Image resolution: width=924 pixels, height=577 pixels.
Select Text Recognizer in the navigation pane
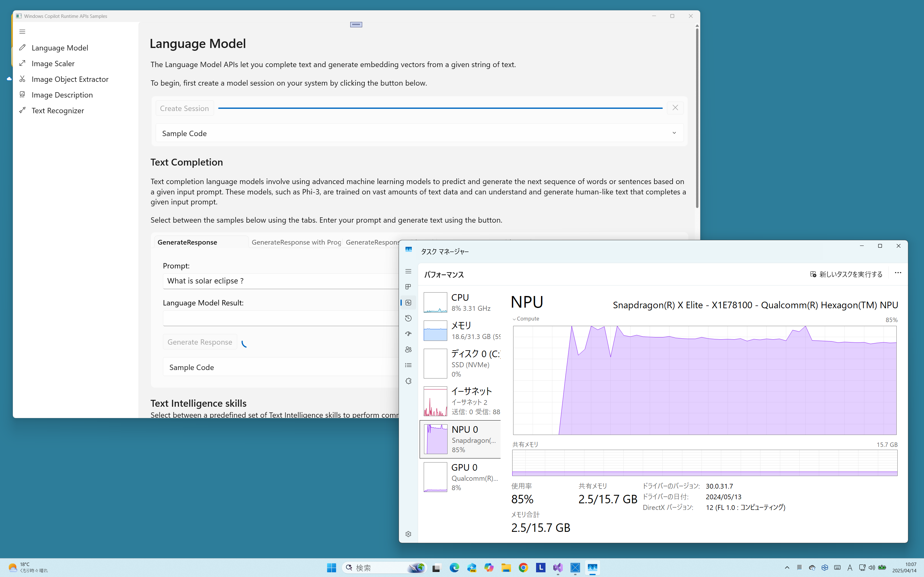(x=58, y=110)
